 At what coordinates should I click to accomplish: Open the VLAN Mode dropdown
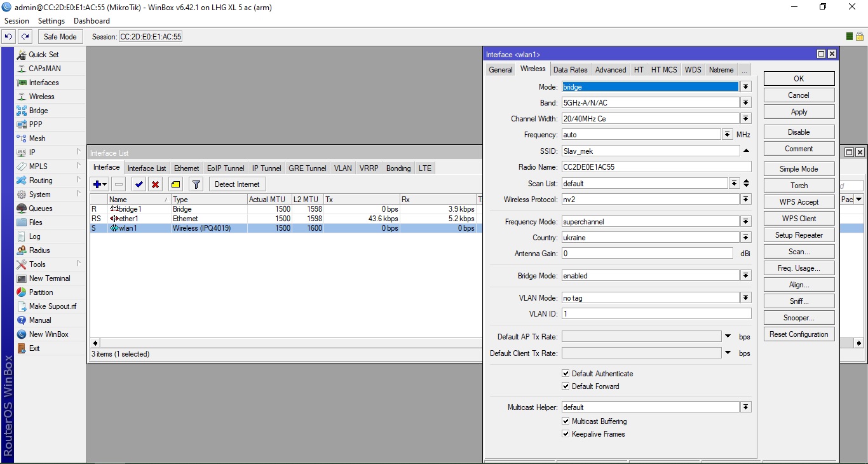tap(746, 298)
